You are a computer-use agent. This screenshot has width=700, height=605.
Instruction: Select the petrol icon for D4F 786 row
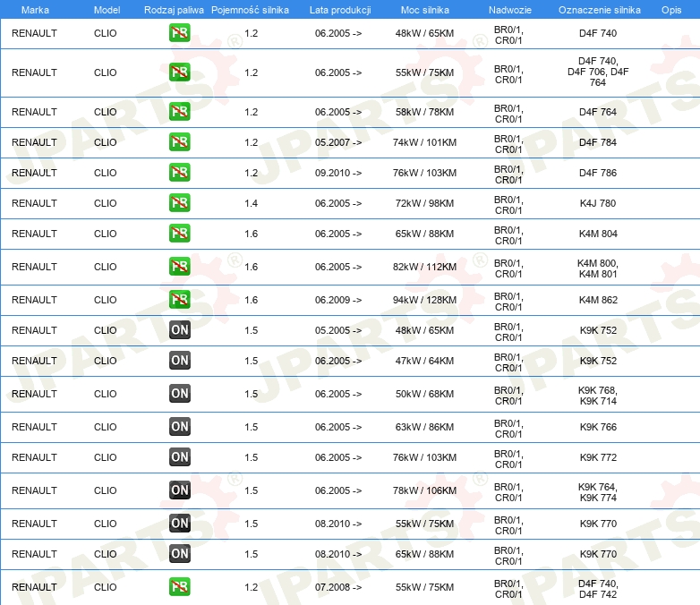point(179,173)
